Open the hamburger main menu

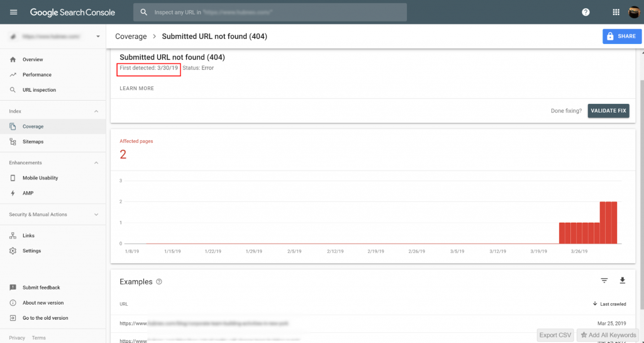(13, 12)
